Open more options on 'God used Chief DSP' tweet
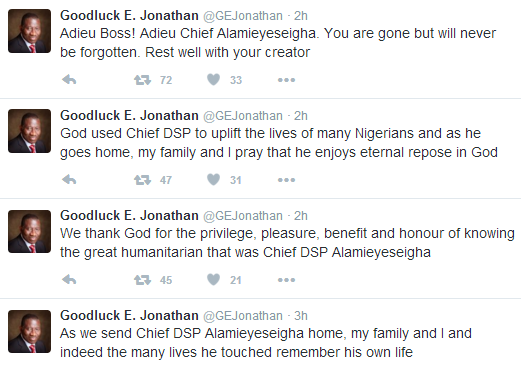 click(x=286, y=180)
